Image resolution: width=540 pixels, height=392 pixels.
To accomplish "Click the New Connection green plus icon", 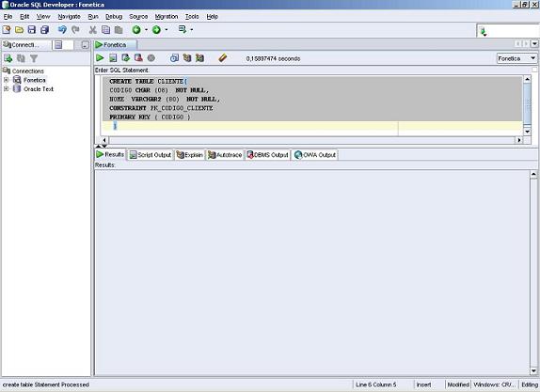I will [x=8, y=58].
